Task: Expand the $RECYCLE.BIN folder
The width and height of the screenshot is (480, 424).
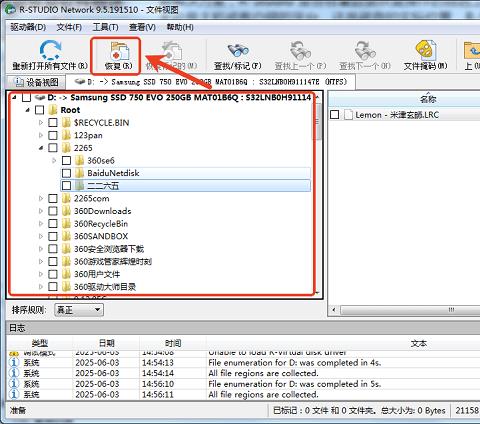Action: (x=41, y=122)
